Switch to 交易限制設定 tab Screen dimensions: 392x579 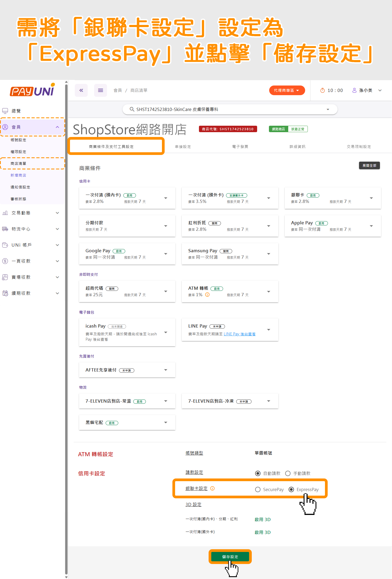(x=359, y=147)
